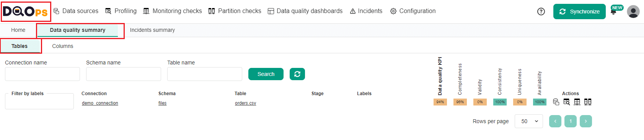Go to previous page arrow

(555, 121)
